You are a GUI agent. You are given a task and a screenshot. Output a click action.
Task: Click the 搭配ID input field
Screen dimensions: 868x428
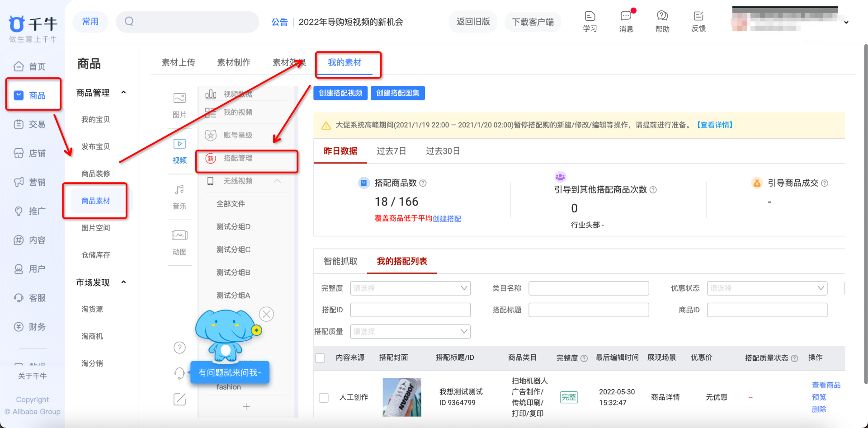(410, 310)
